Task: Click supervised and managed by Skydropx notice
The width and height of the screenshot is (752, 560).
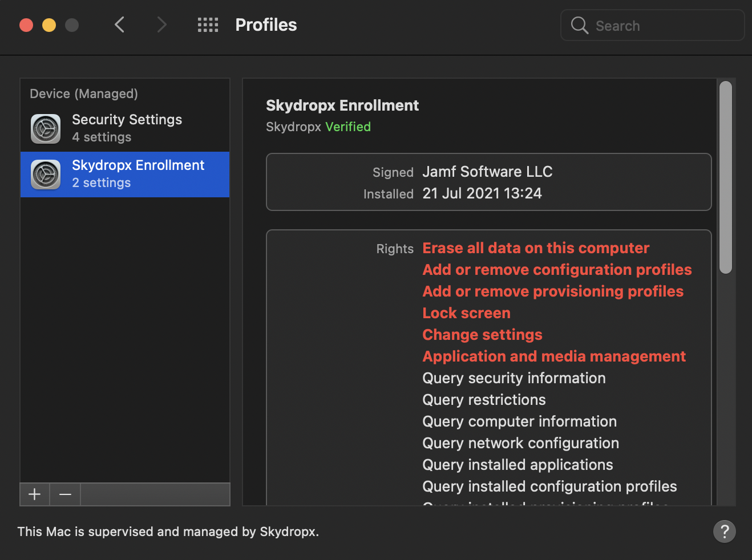Action: click(x=168, y=531)
